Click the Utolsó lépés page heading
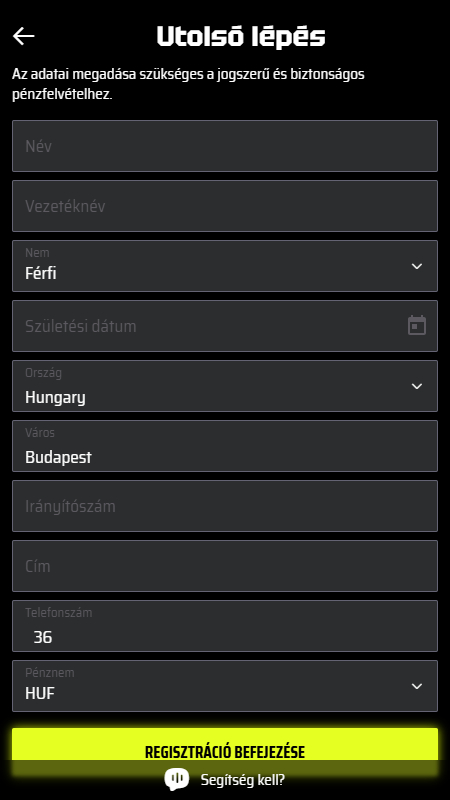450x800 pixels. click(241, 37)
